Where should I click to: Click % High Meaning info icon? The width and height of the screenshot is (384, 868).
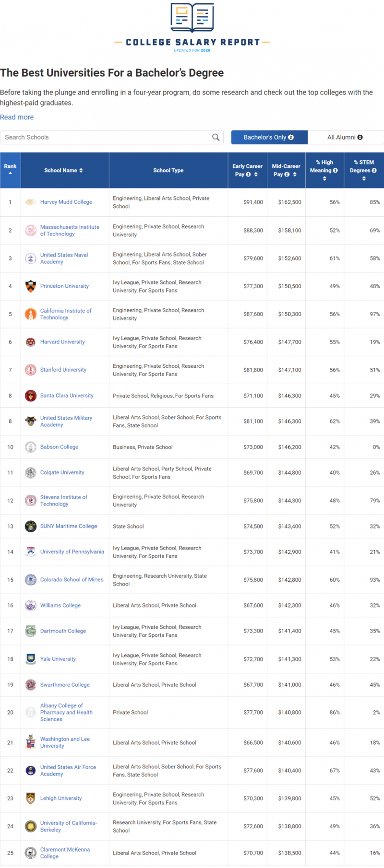[335, 170]
